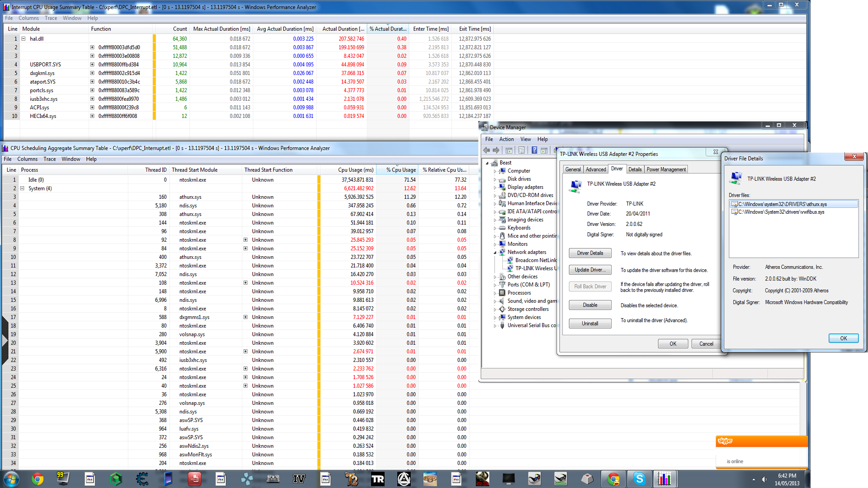The image size is (868, 488).
Task: Click the Update Driver... button
Action: click(x=590, y=270)
